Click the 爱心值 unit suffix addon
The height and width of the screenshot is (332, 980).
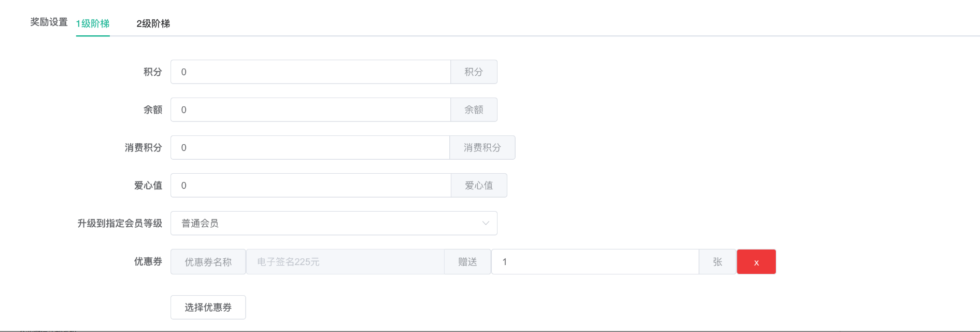479,186
